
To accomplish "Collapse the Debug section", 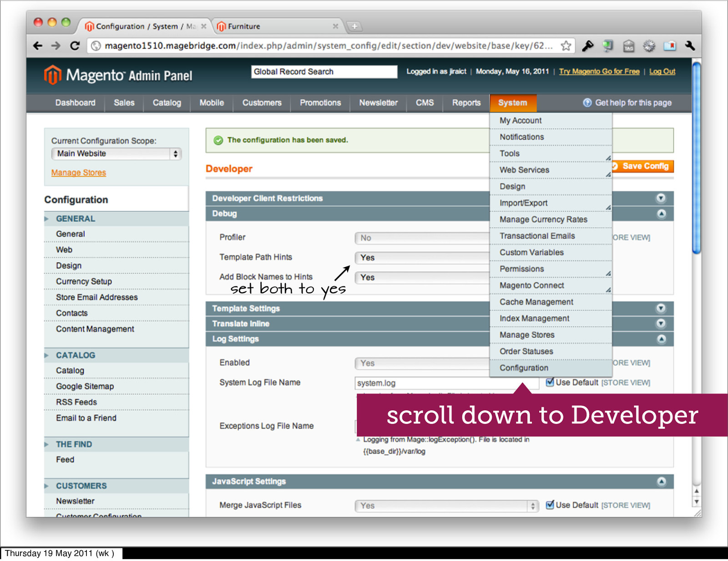I will pyautogui.click(x=661, y=214).
